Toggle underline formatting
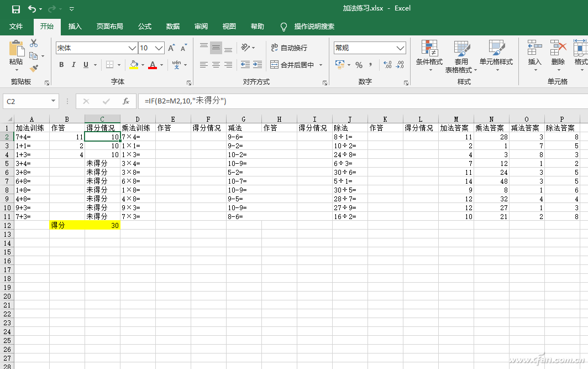 86,65
